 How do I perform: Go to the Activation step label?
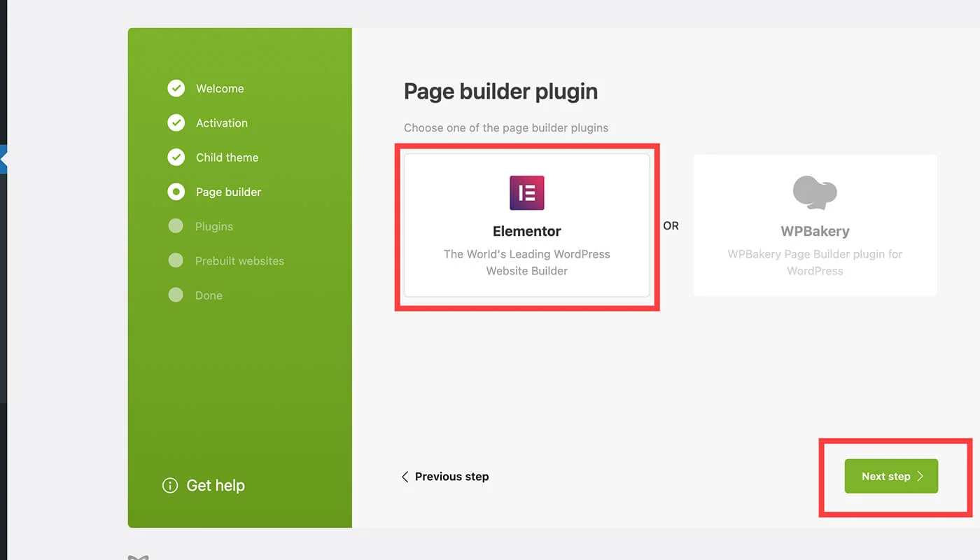coord(222,123)
